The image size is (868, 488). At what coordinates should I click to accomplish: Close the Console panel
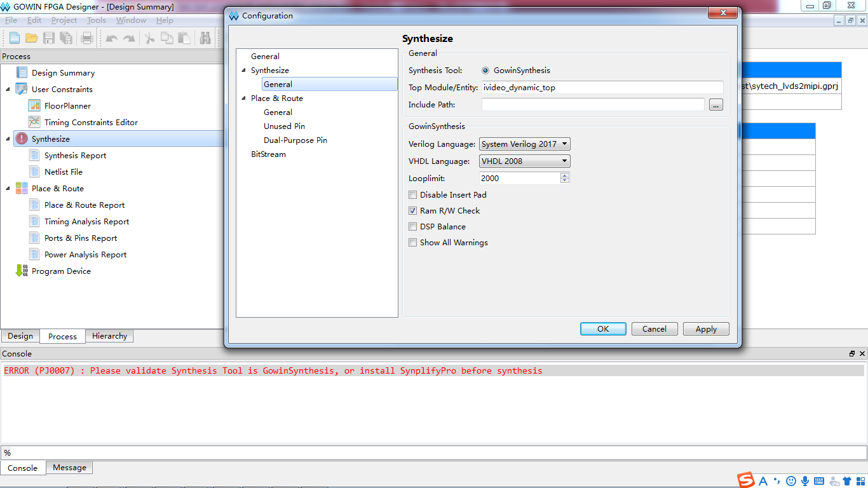pos(862,354)
